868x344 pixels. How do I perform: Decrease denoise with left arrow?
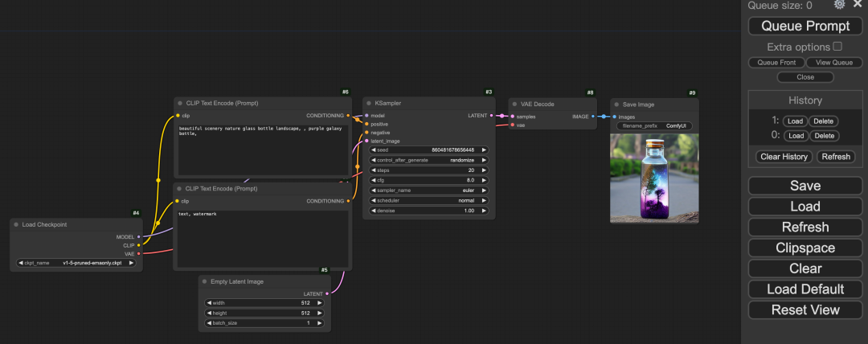[x=374, y=211]
